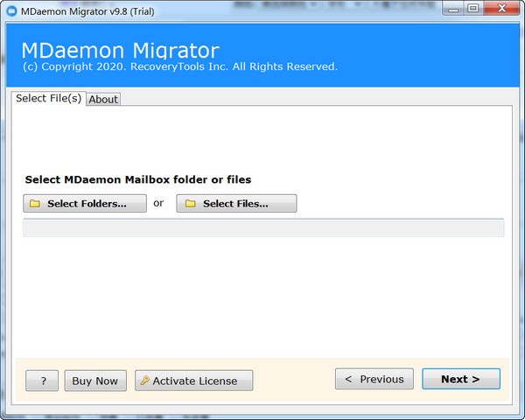Click the MDaemon Migrator app icon in title bar
Image resolution: width=525 pixels, height=420 pixels.
[x=11, y=10]
